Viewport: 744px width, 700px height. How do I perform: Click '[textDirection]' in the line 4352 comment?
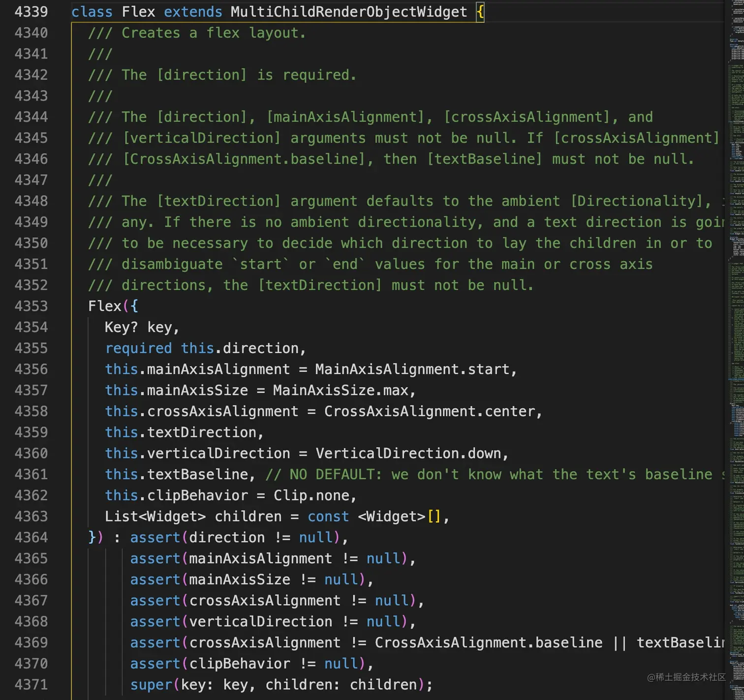pyautogui.click(x=319, y=285)
